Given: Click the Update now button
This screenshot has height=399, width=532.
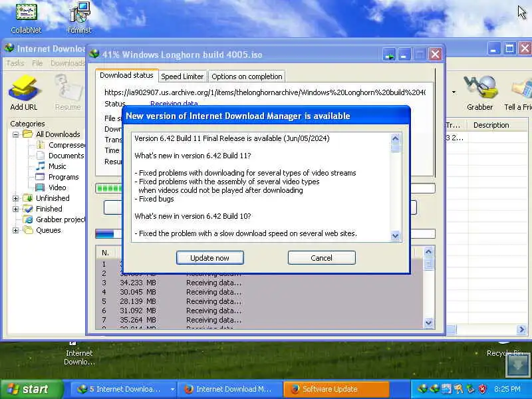Looking at the screenshot, I should pyautogui.click(x=209, y=258).
